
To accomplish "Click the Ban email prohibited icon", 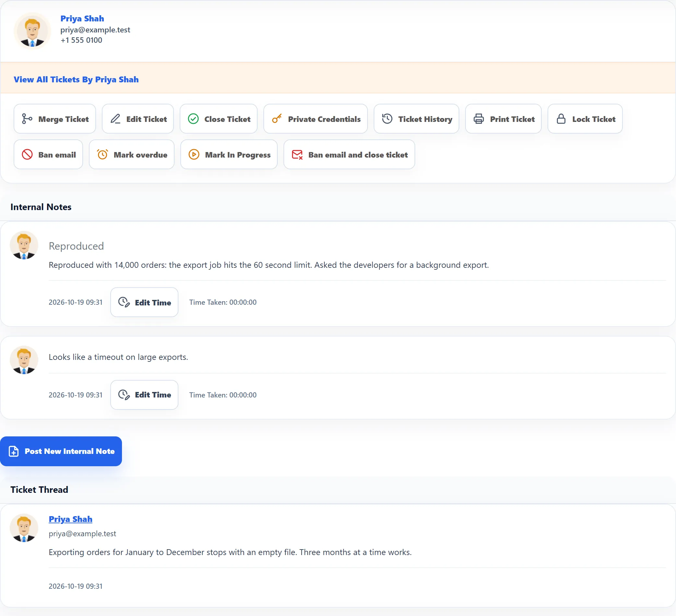I will point(27,155).
